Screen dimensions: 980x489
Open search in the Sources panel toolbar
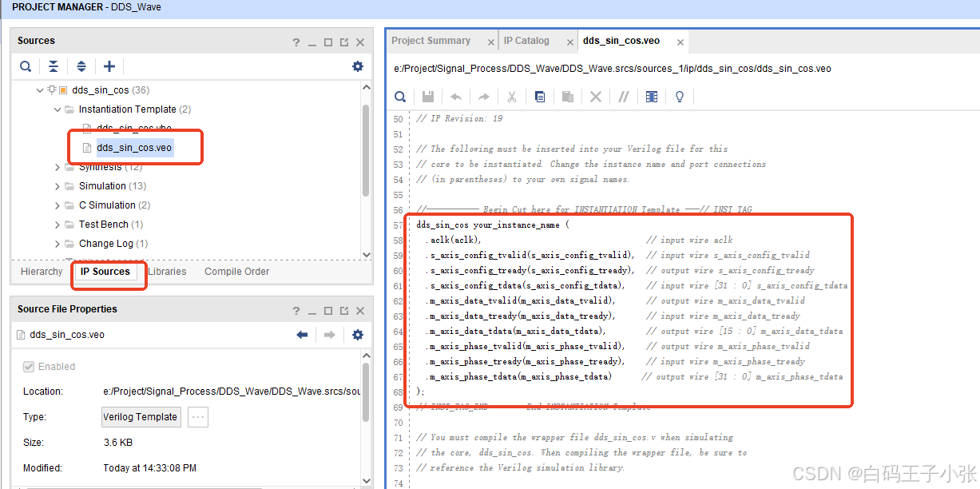pyautogui.click(x=26, y=66)
